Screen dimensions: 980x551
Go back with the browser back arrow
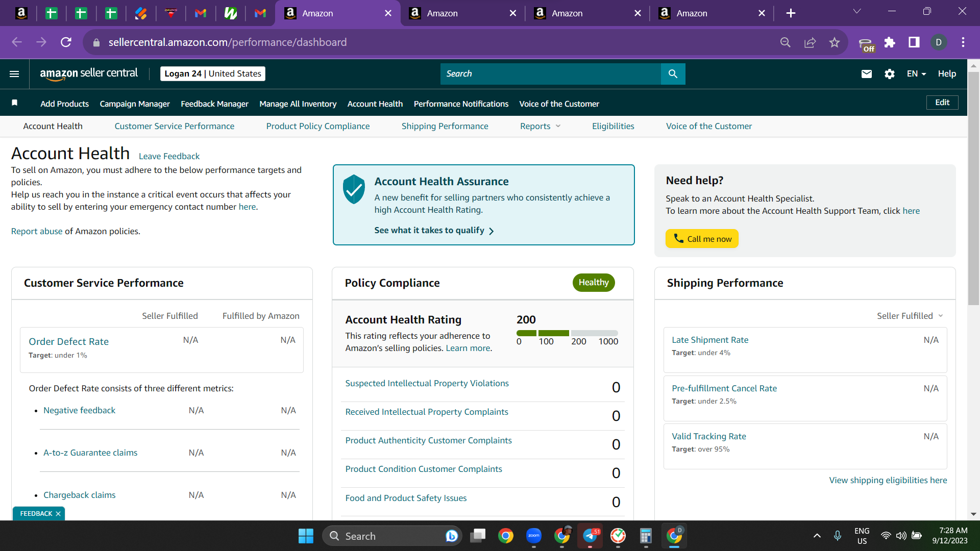tap(17, 42)
